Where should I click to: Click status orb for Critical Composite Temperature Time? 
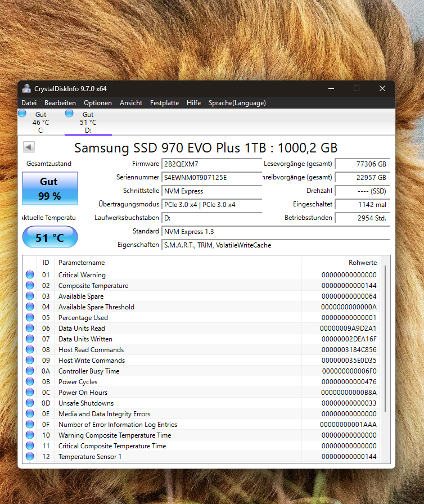(30, 445)
